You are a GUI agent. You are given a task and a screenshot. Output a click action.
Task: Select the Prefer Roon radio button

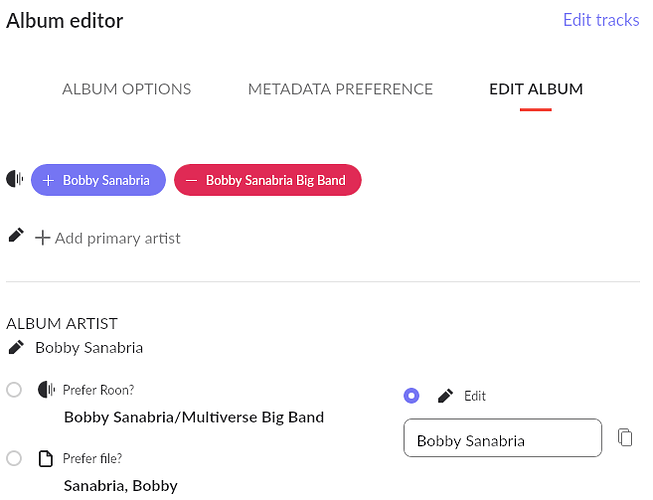pos(14,389)
